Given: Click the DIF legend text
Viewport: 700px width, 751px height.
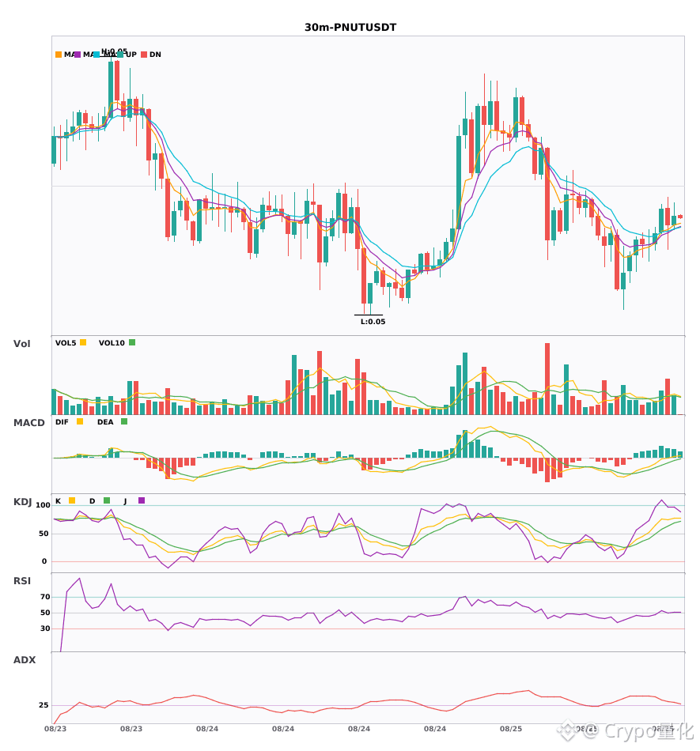Looking at the screenshot, I should coord(62,422).
